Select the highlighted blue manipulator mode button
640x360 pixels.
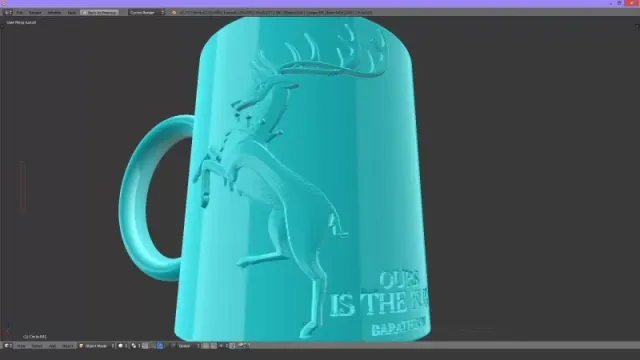point(160,346)
